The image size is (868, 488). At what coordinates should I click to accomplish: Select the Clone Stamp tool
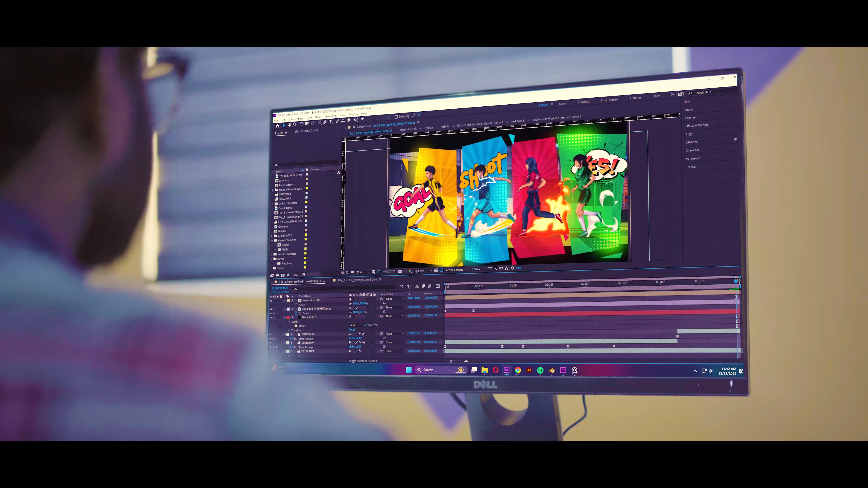pos(343,121)
